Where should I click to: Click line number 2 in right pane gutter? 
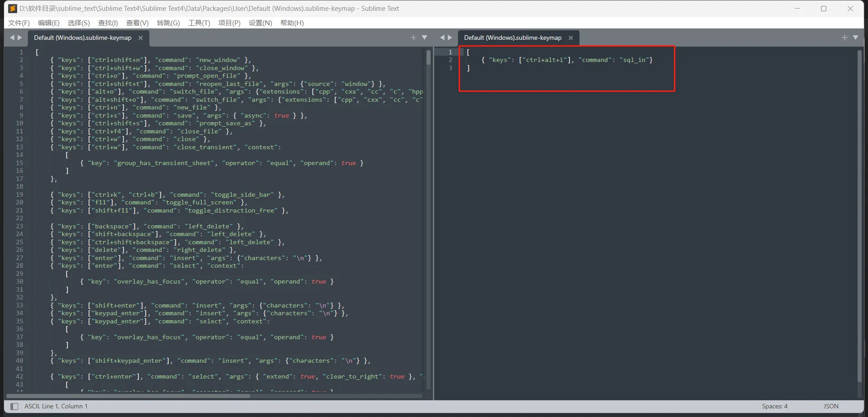450,60
